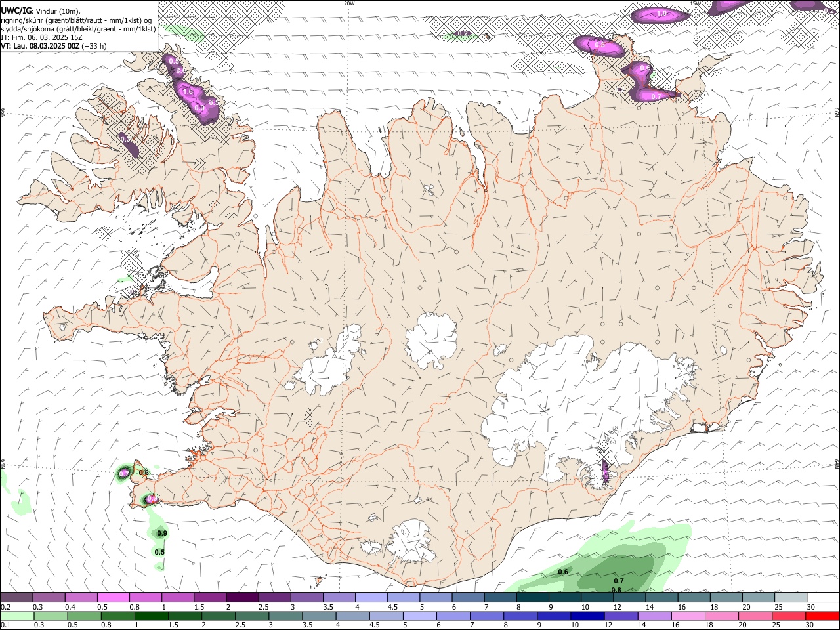Click the snow value '1.0' at the top edge
The height and width of the screenshot is (630, 840).
point(661,13)
